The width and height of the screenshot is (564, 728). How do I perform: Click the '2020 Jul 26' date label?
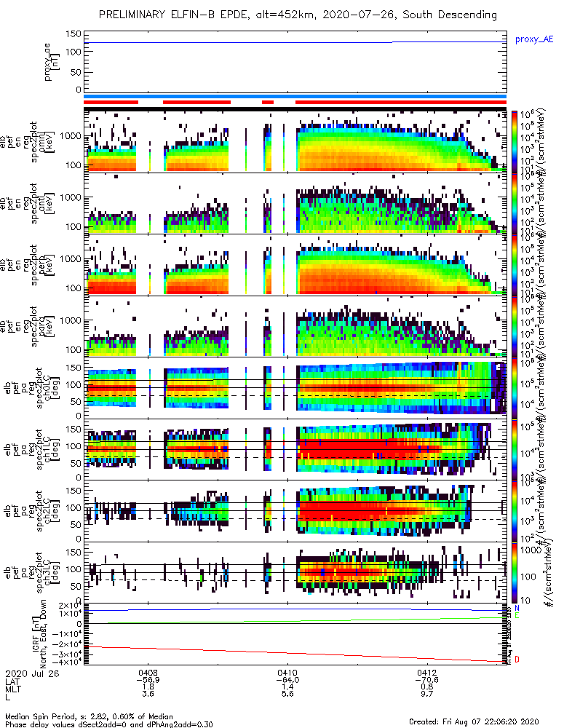[x=32, y=673]
